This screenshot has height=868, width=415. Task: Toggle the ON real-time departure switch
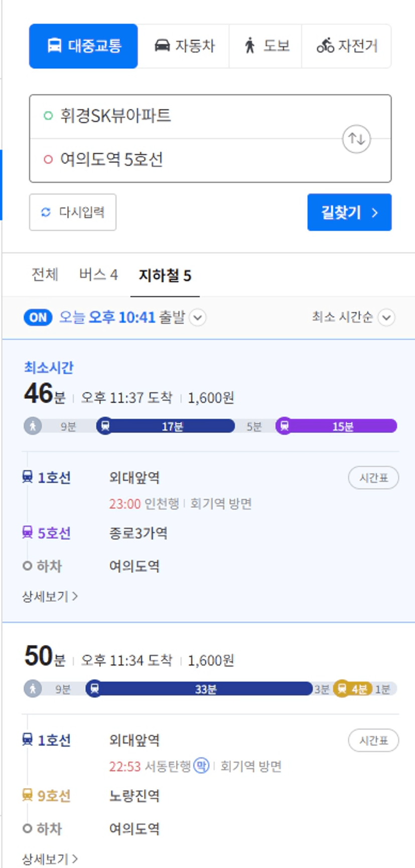(x=38, y=317)
